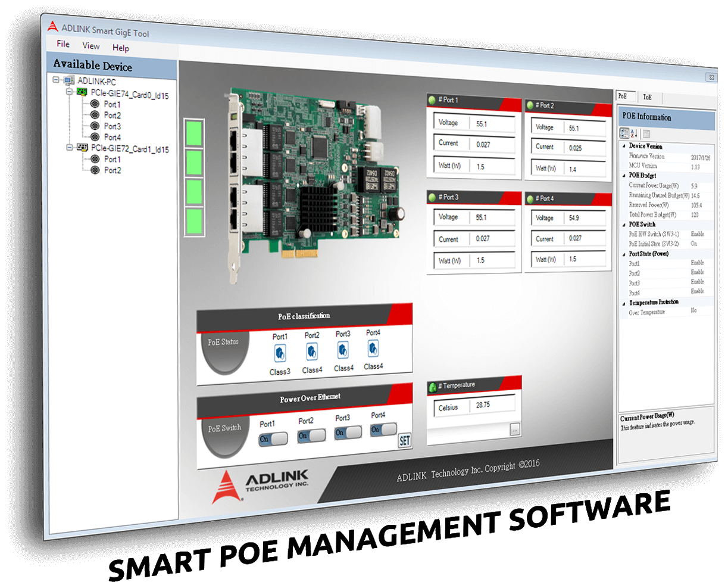Click the Categorized view icon in POE Information
This screenshot has width=728, height=582.
tap(624, 133)
